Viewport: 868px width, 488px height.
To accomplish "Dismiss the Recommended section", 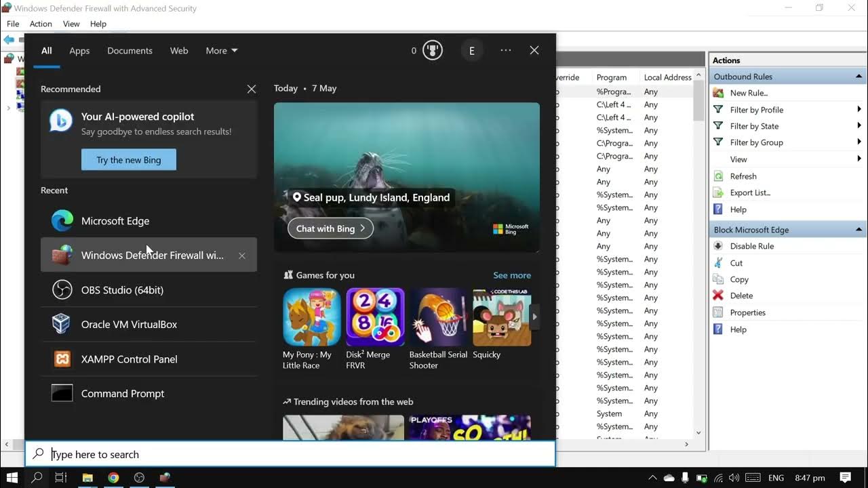I will [x=252, y=89].
